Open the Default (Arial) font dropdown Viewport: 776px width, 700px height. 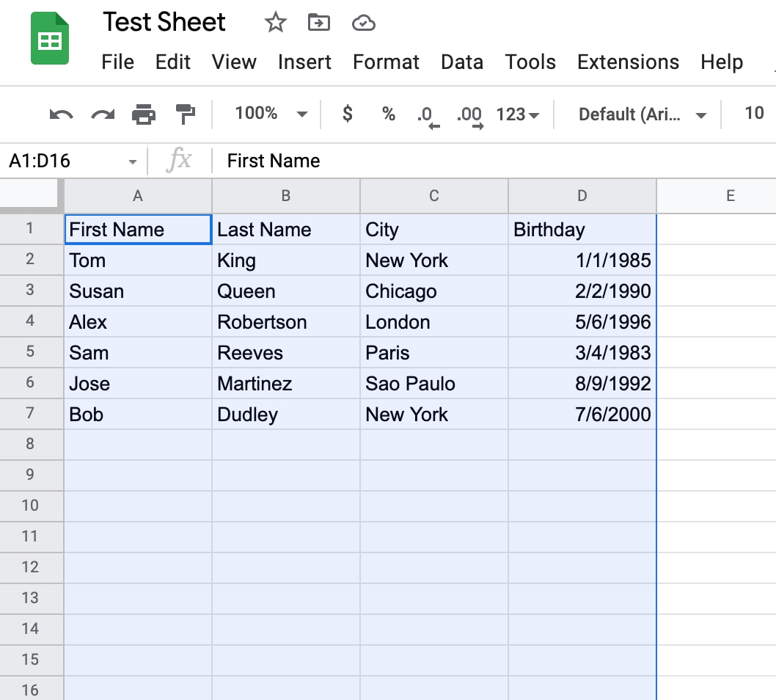pyautogui.click(x=642, y=115)
